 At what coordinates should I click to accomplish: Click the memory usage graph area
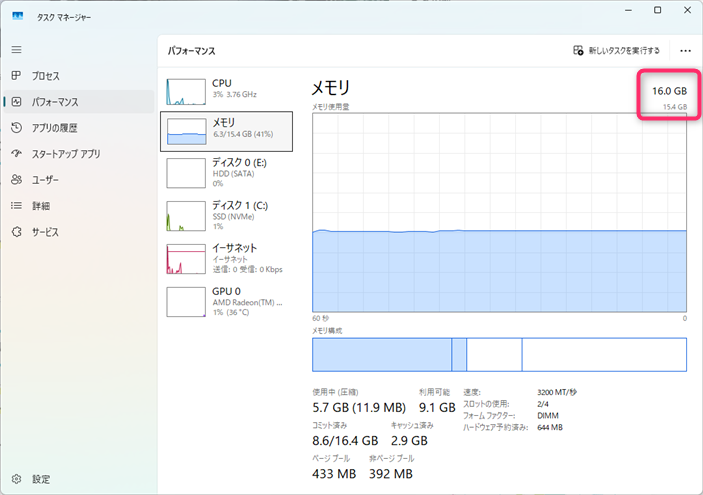(x=499, y=210)
